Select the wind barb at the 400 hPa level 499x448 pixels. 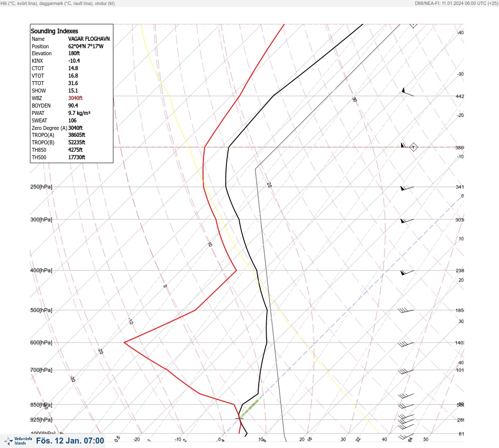pyautogui.click(x=407, y=272)
